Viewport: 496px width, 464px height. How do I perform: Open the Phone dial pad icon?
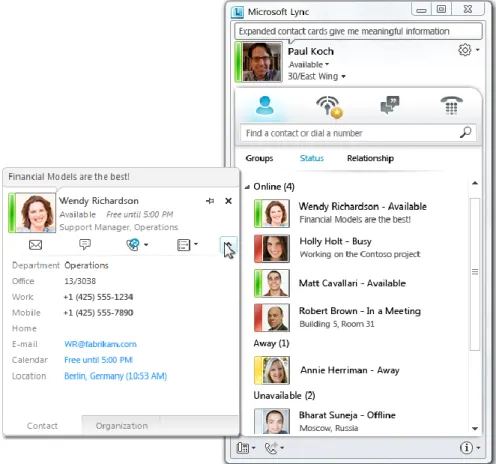[x=451, y=105]
